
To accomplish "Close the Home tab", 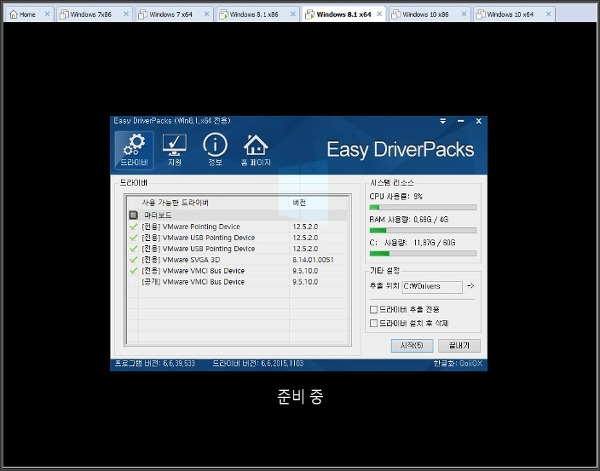I will (x=47, y=14).
